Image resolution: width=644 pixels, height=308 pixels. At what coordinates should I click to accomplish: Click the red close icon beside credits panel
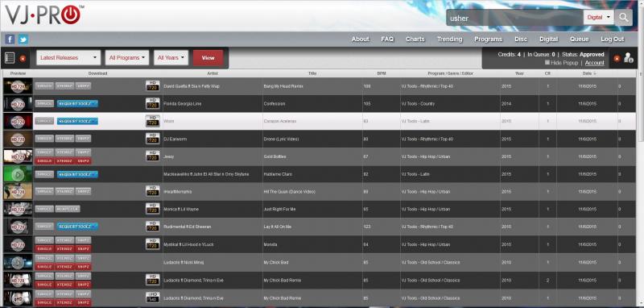[617, 58]
